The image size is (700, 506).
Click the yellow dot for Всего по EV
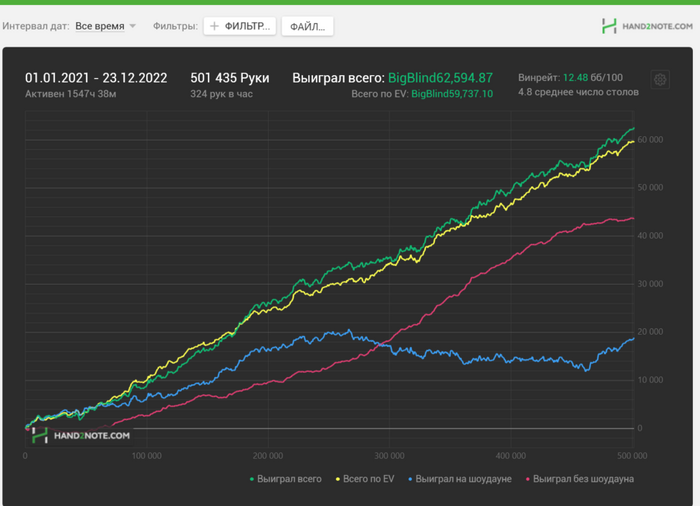coord(338,479)
